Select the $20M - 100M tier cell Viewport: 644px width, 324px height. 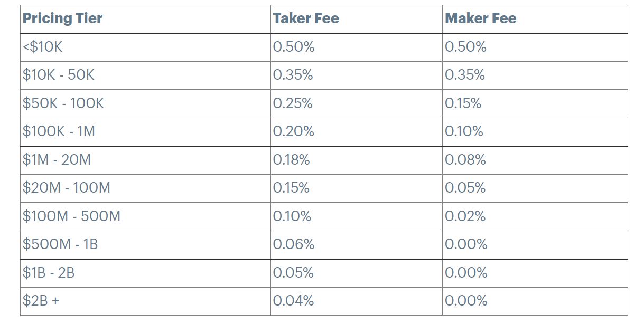[146, 188]
